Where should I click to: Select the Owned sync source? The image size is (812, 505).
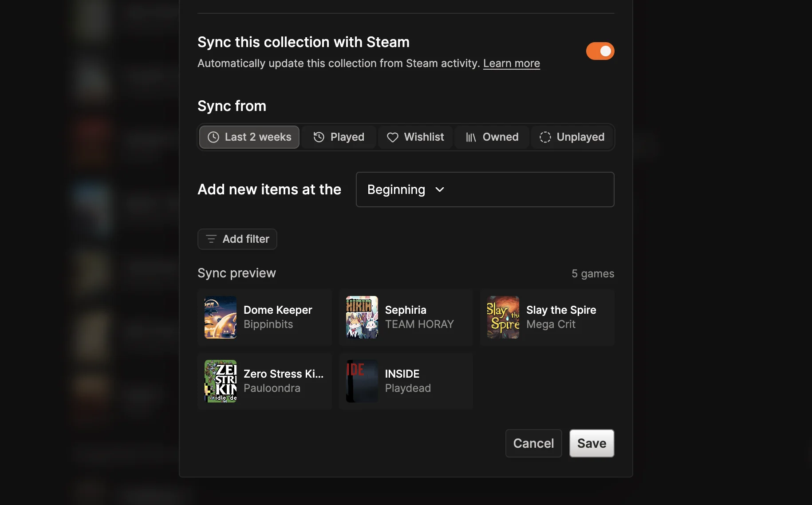click(x=492, y=137)
